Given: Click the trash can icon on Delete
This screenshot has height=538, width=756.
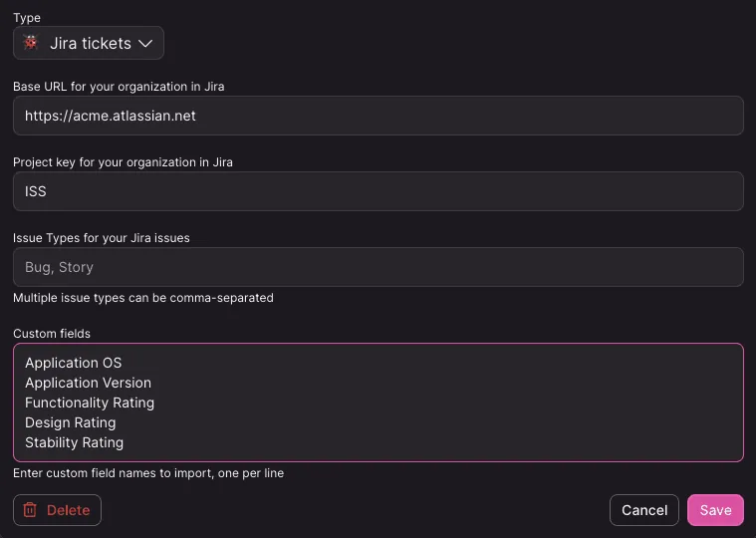Looking at the screenshot, I should tap(30, 509).
